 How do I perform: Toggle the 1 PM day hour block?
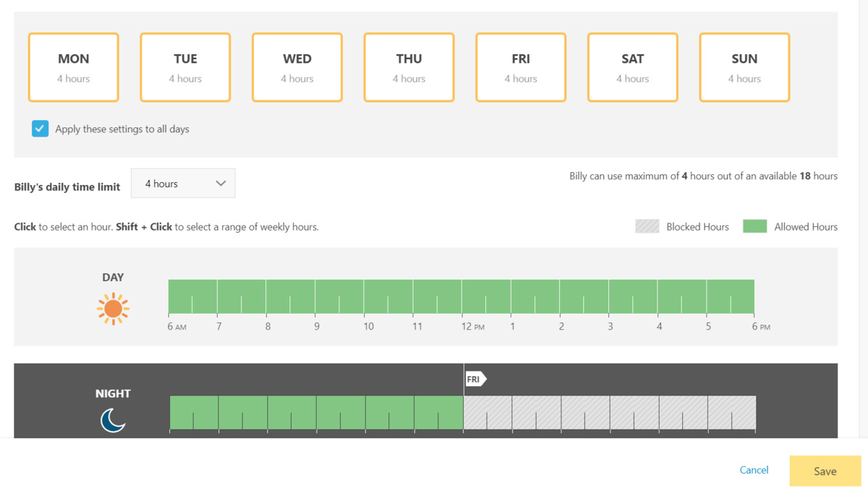pos(535,296)
